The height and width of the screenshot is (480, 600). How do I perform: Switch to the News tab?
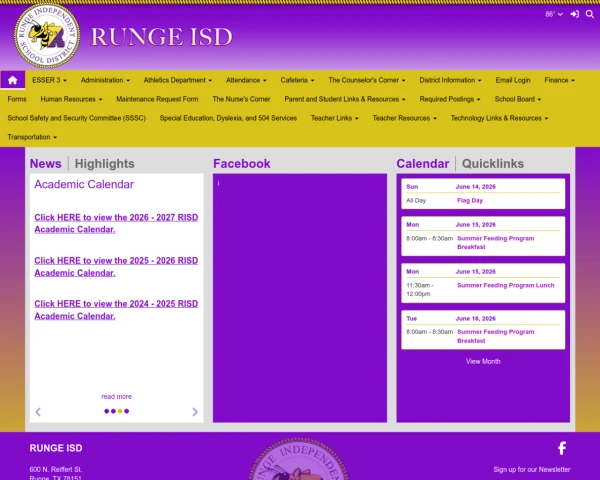tap(46, 163)
